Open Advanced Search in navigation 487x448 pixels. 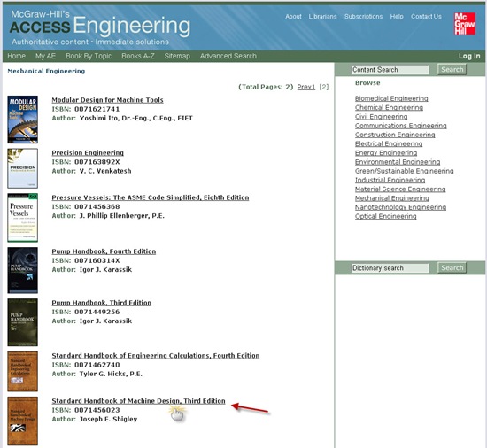(x=228, y=56)
